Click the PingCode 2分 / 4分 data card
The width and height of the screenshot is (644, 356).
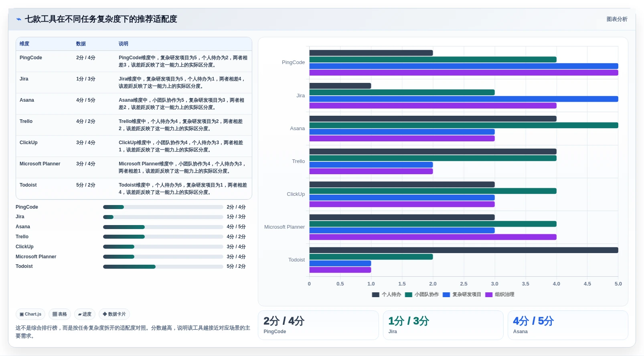(x=318, y=325)
